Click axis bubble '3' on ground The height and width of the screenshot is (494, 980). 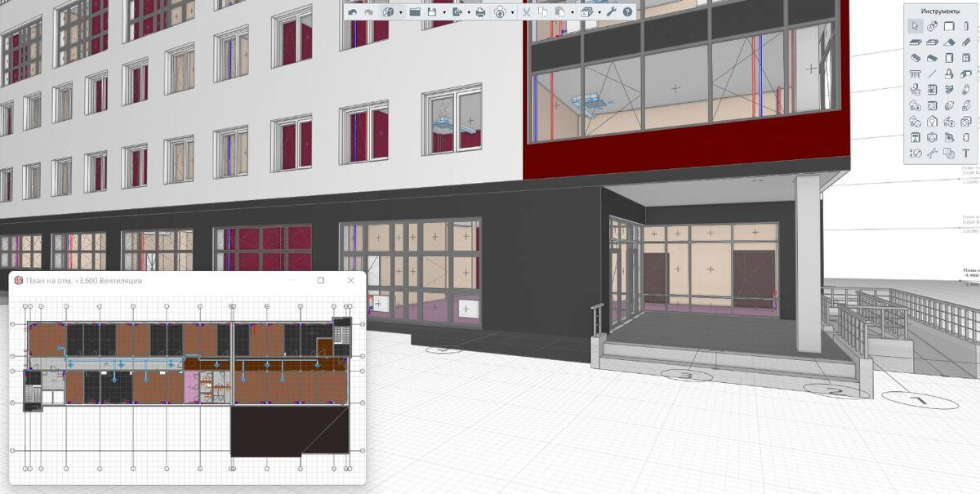(x=686, y=376)
